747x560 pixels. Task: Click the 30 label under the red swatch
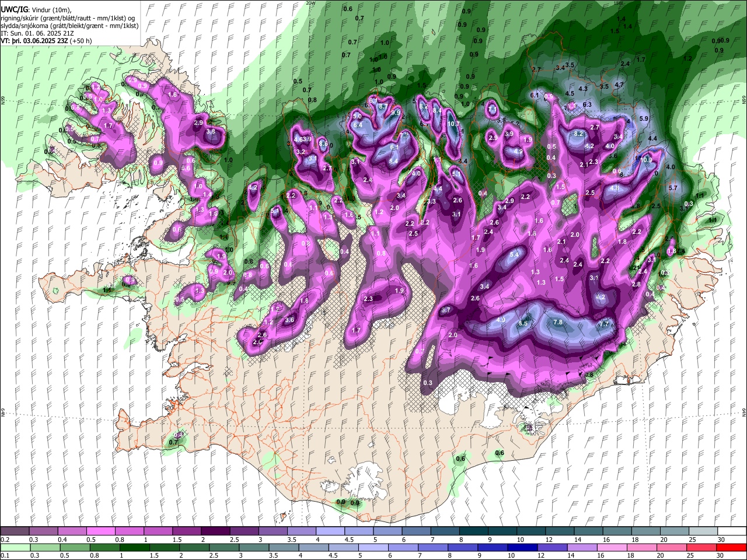[721, 555]
